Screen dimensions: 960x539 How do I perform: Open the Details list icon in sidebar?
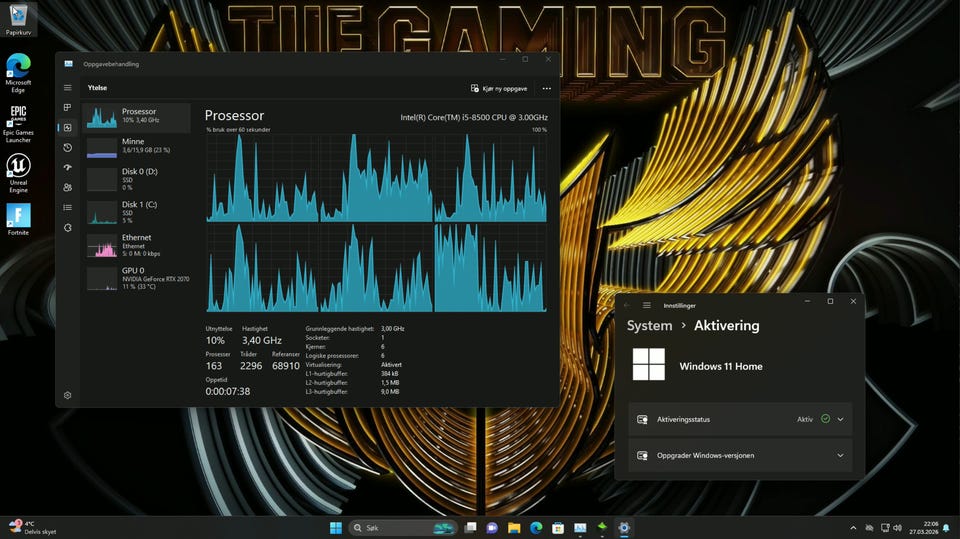pos(68,207)
